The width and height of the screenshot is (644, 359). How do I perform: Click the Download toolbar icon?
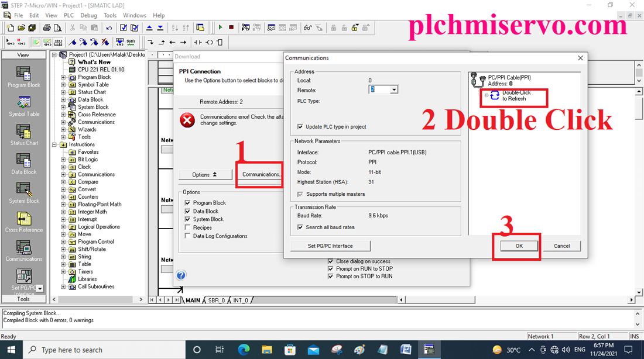click(160, 28)
